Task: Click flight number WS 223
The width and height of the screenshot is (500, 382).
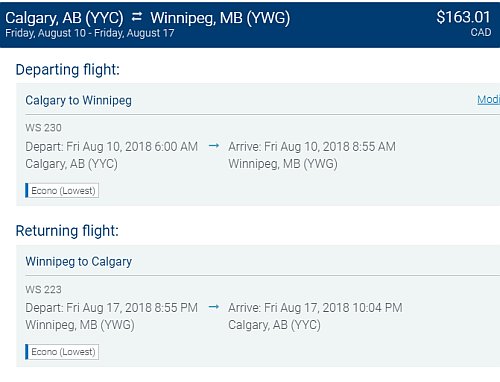Action: [x=43, y=289]
